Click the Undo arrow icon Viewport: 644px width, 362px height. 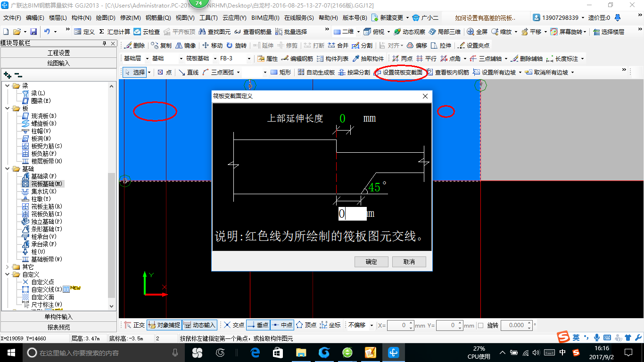[x=47, y=32]
